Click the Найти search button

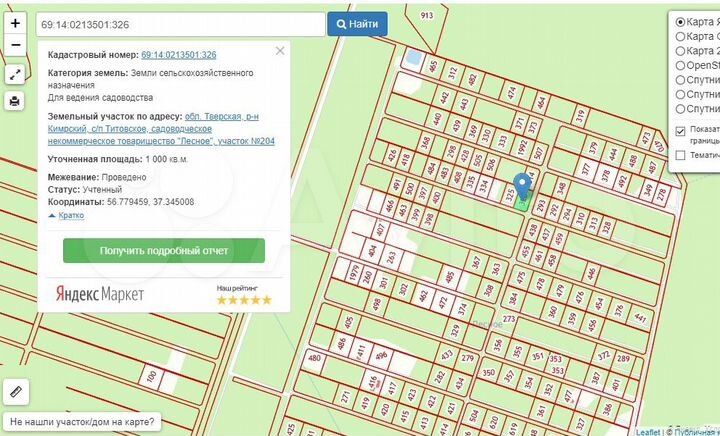(357, 24)
